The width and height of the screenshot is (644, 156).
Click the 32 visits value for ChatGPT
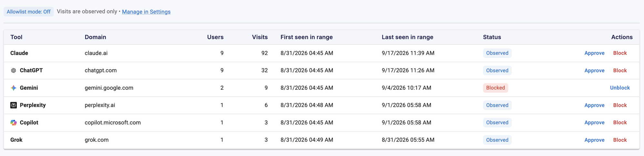pos(265,70)
